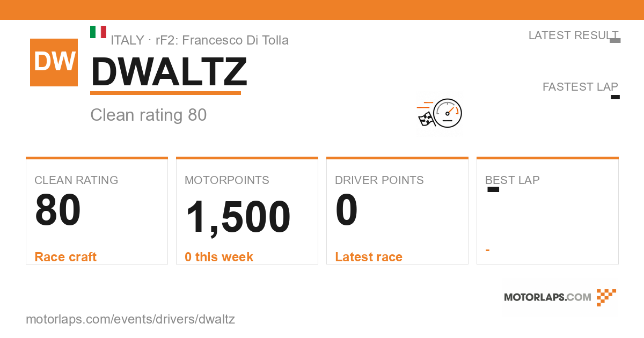Open the Best Lap card

coord(547,211)
